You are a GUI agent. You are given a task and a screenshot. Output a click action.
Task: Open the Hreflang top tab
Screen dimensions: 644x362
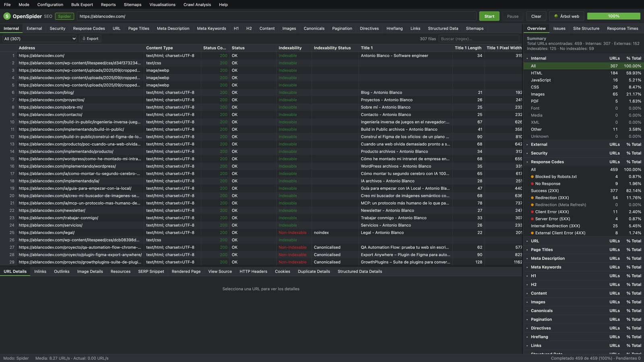[x=394, y=29]
